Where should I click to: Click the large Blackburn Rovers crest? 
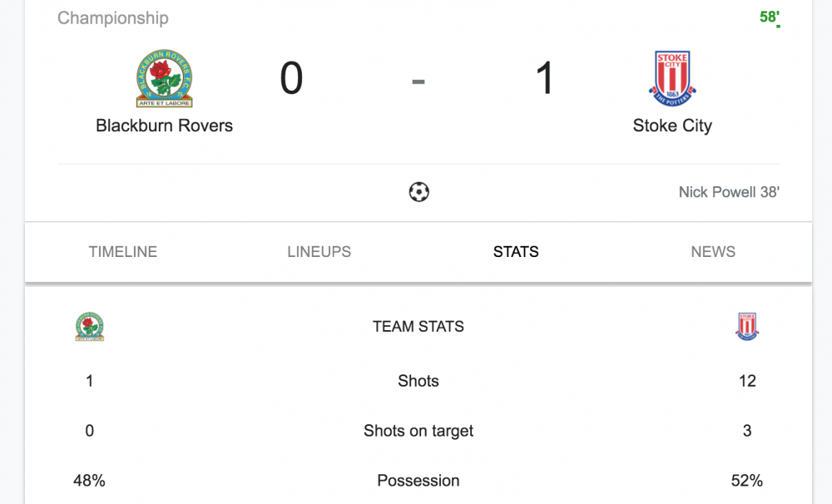pos(164,79)
